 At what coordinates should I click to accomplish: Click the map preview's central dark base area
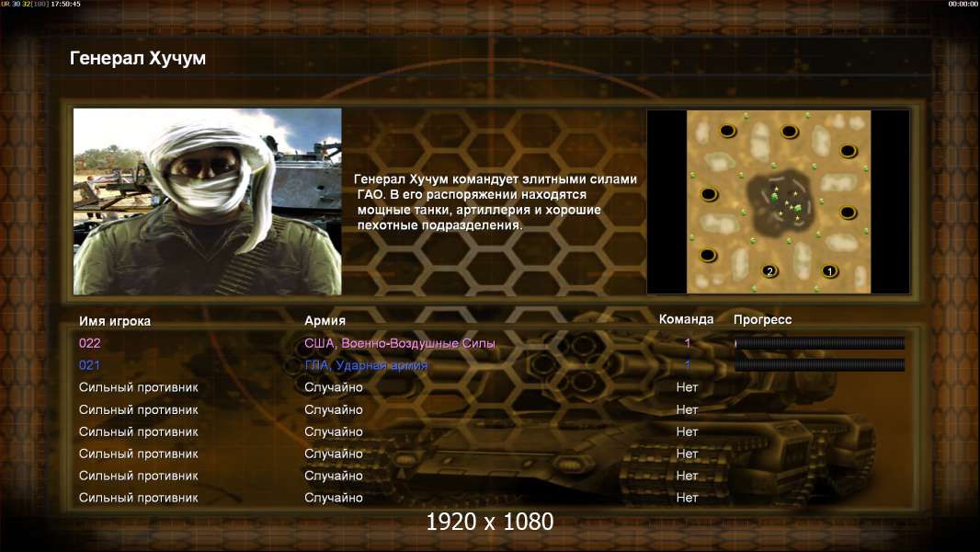pos(781,201)
